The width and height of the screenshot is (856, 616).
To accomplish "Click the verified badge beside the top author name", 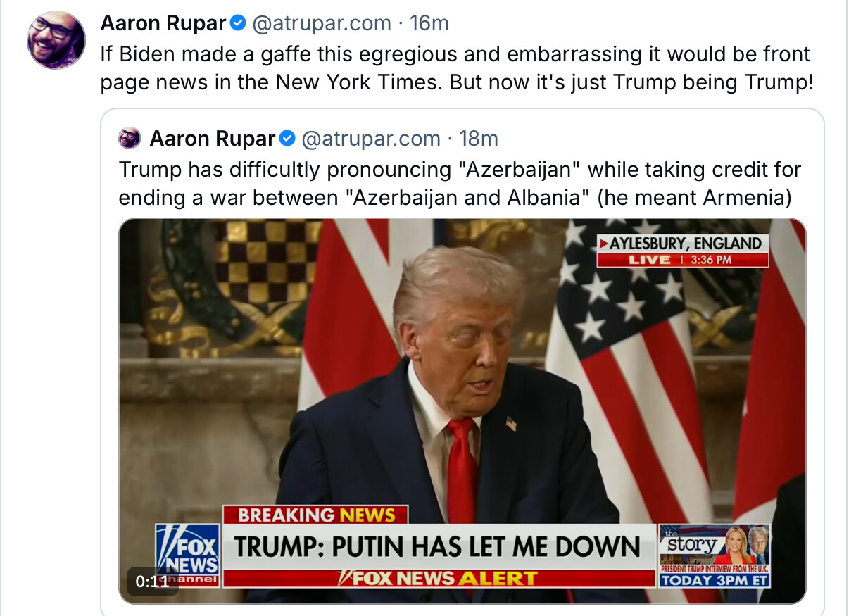I will point(239,24).
